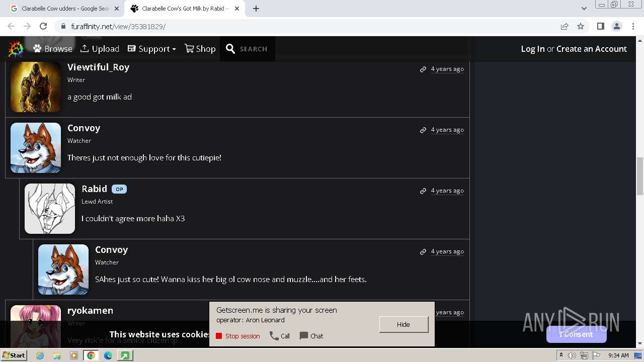Click the page vertical scrollbar thumb
644x362 pixels.
coord(640,176)
